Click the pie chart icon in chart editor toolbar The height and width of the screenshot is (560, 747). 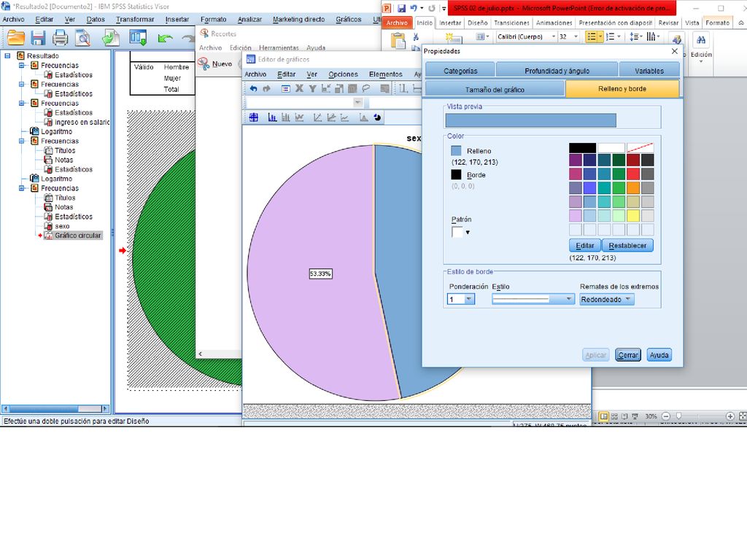(x=377, y=117)
